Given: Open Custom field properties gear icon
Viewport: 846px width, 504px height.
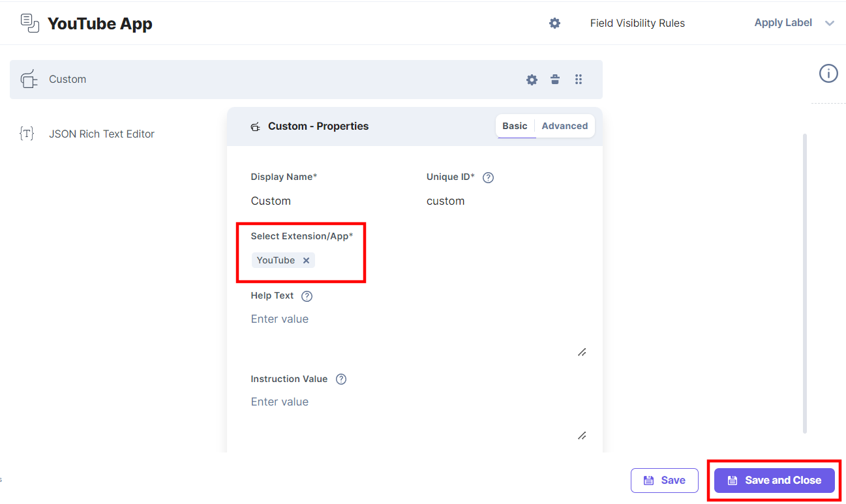Looking at the screenshot, I should pos(532,80).
